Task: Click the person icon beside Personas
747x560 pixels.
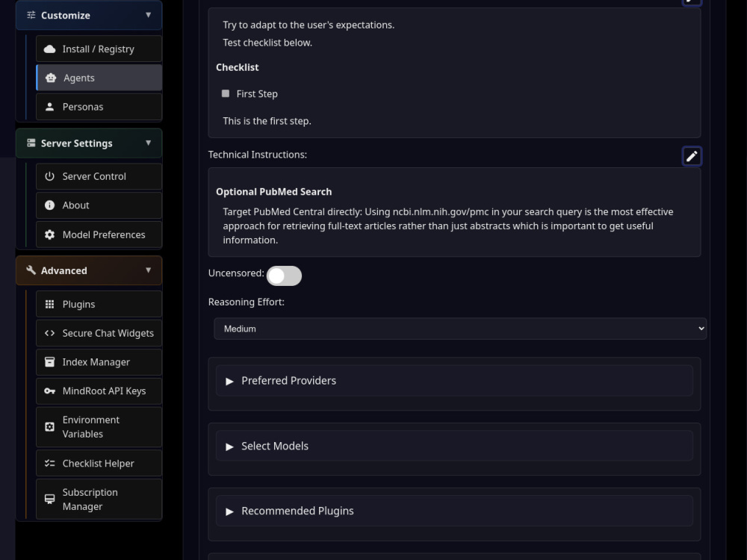Action: click(x=49, y=107)
